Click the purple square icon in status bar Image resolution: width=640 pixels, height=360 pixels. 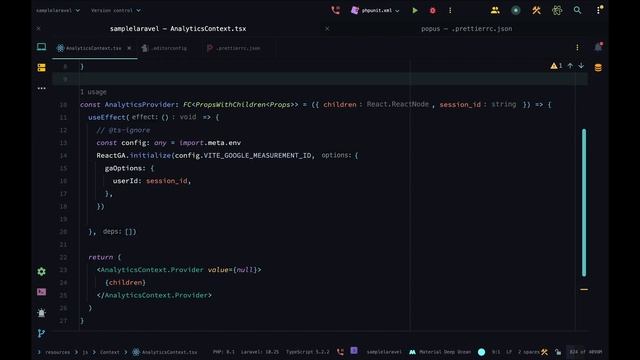354,351
